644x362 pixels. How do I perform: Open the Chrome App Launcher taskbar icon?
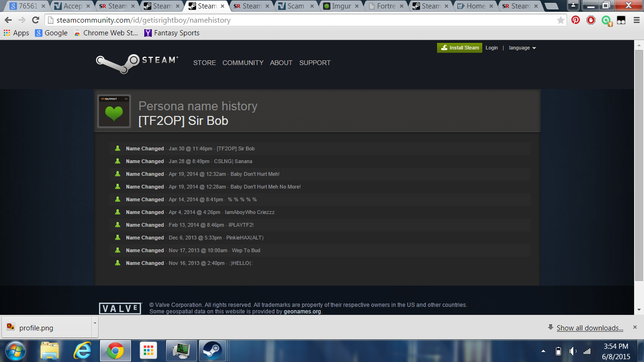pyautogui.click(x=149, y=351)
